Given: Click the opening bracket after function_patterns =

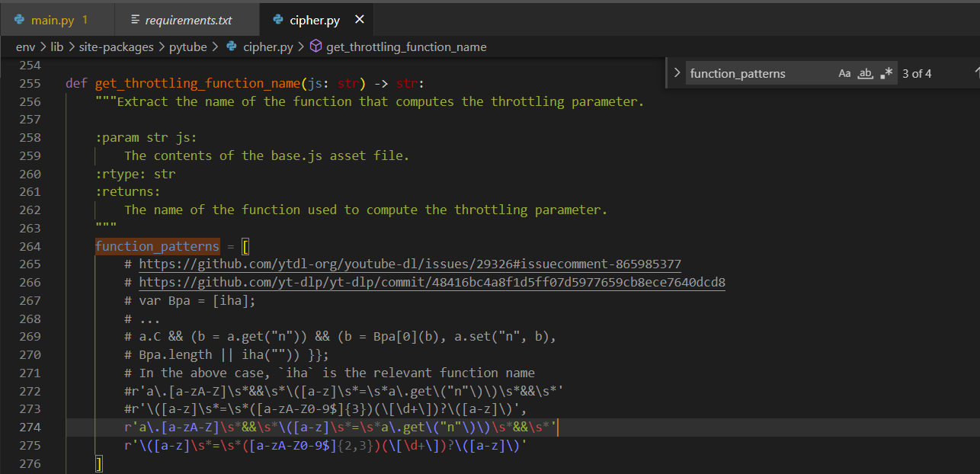Looking at the screenshot, I should [x=245, y=246].
